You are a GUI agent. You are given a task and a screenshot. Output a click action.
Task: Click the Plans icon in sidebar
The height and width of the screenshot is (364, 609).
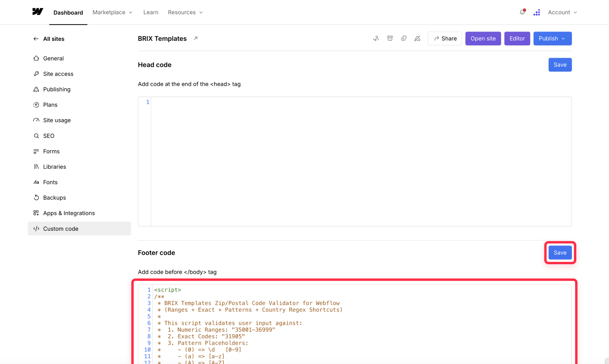point(36,105)
